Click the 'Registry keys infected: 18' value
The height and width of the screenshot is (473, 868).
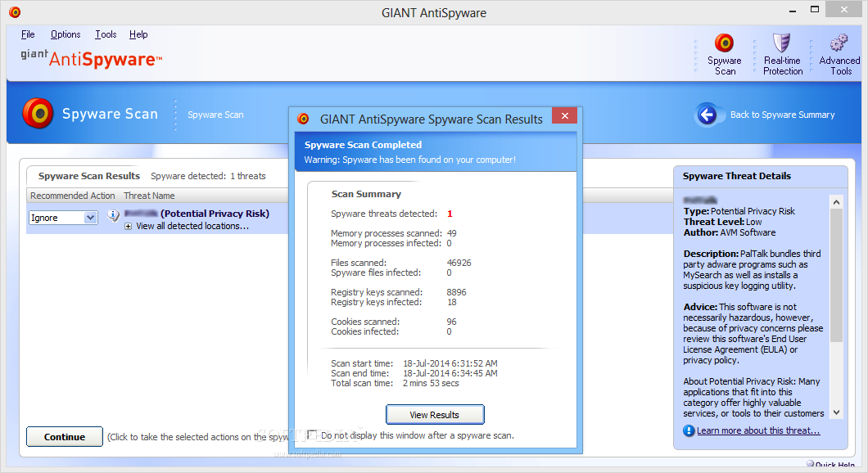pyautogui.click(x=452, y=302)
